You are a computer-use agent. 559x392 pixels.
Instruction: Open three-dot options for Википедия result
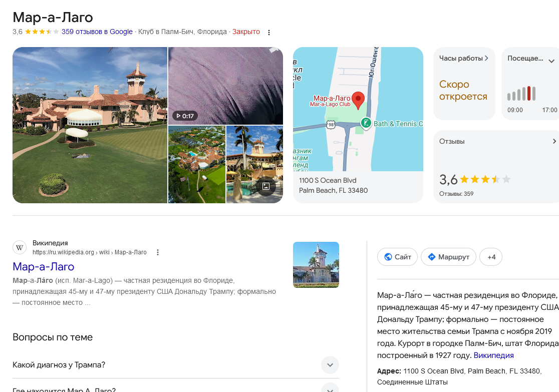point(158,252)
